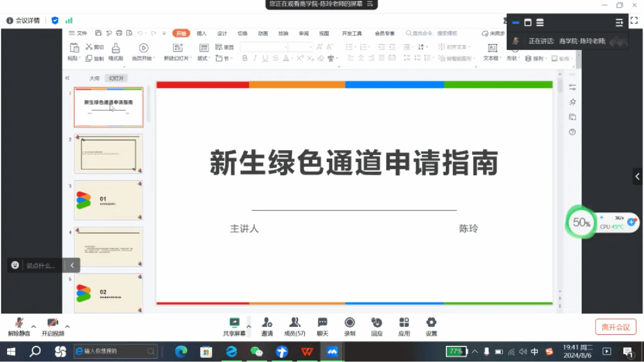
Task: Click the 离开会议 leave meeting button
Action: (x=615, y=327)
